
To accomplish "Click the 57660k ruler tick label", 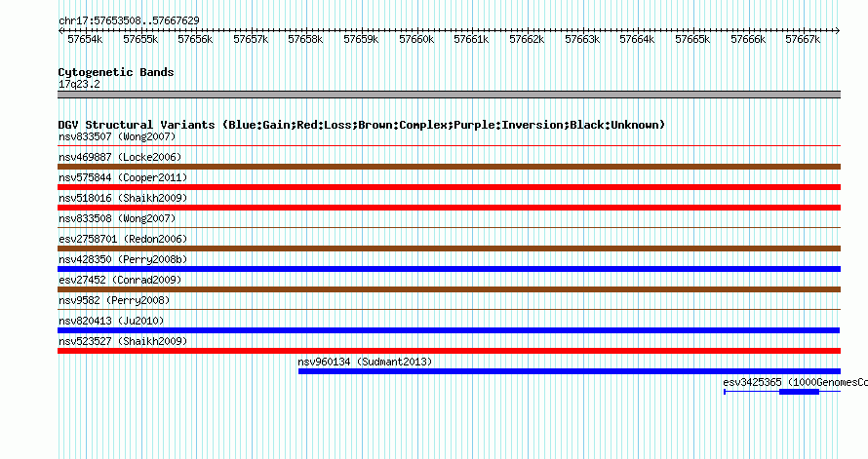I will pyautogui.click(x=416, y=39).
